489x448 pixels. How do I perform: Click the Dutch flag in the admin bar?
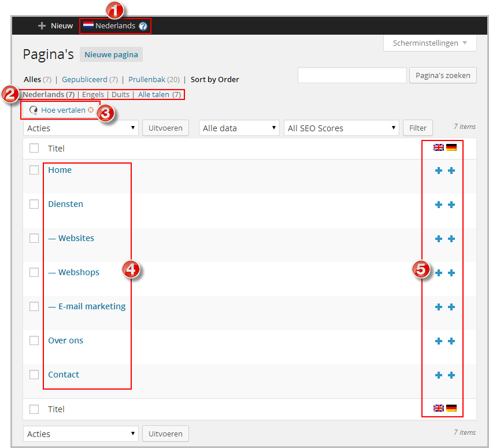pyautogui.click(x=88, y=25)
